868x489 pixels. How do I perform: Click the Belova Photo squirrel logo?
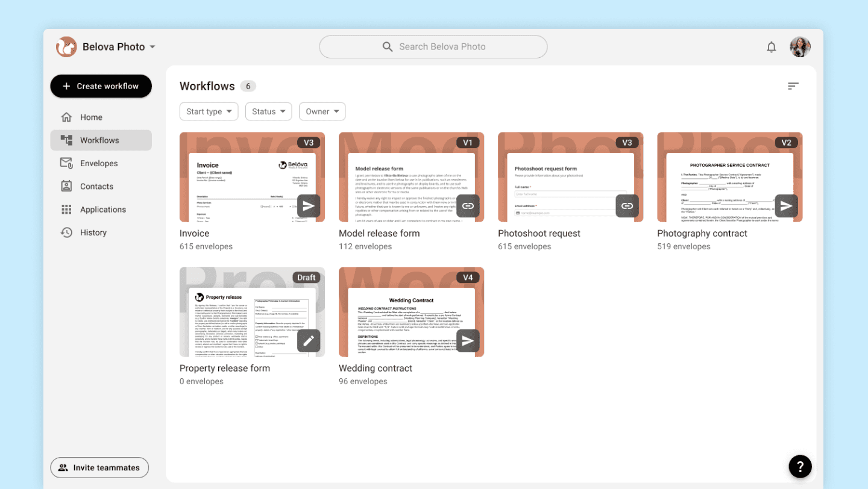click(66, 47)
